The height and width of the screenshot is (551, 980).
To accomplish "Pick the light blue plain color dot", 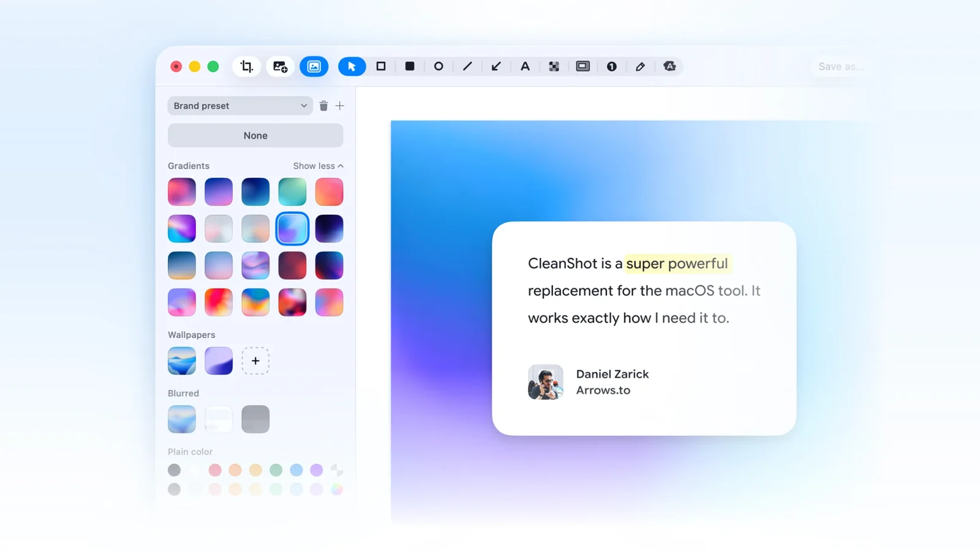I will [x=296, y=470].
